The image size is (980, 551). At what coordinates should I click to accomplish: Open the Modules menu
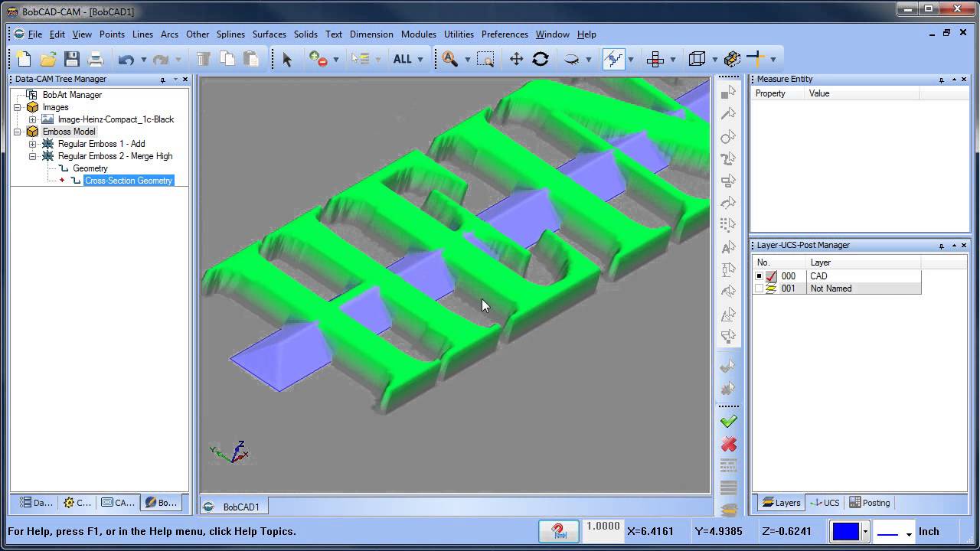(x=419, y=34)
